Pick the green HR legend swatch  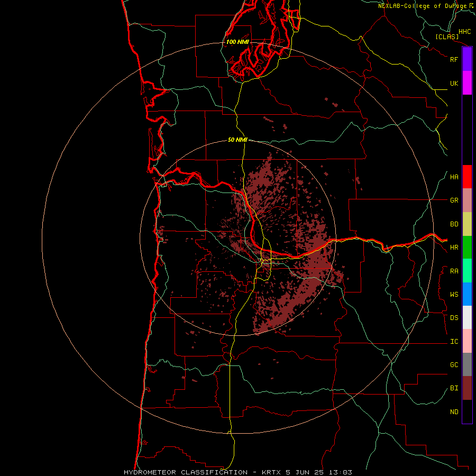[467, 248]
